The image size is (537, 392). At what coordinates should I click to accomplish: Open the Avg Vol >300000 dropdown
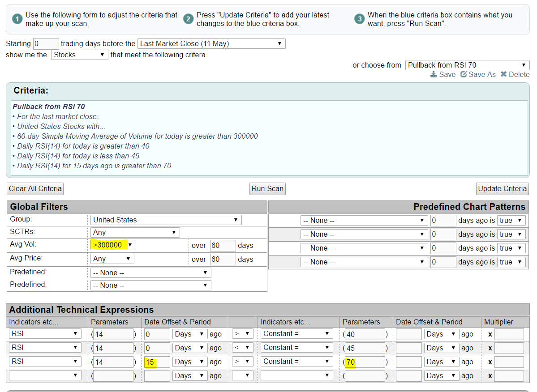(x=113, y=245)
